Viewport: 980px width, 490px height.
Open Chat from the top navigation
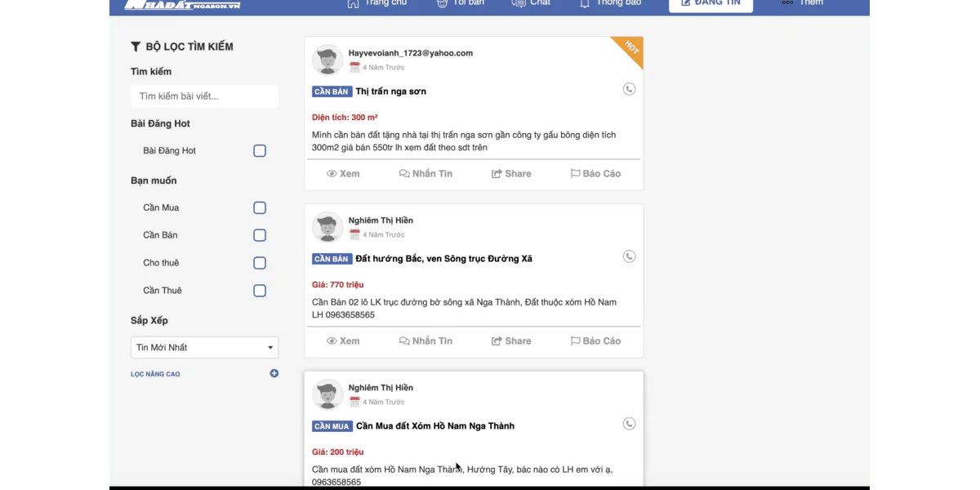click(x=531, y=3)
